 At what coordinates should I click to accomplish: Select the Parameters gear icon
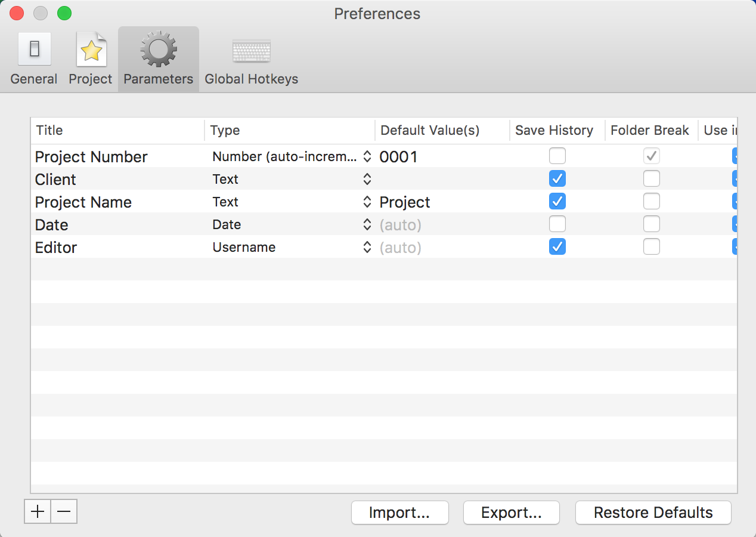point(158,50)
